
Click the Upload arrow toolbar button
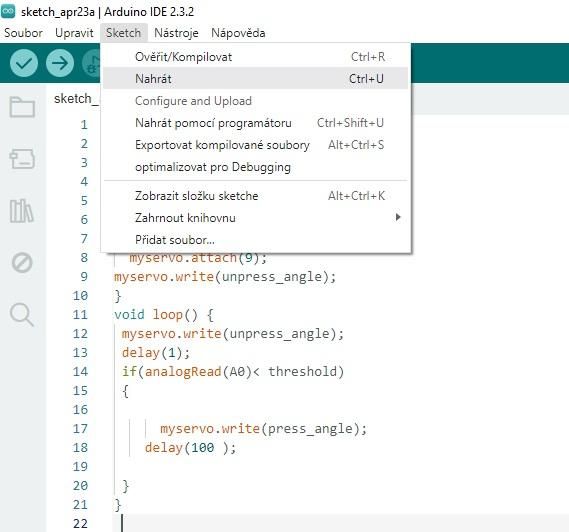tap(60, 63)
